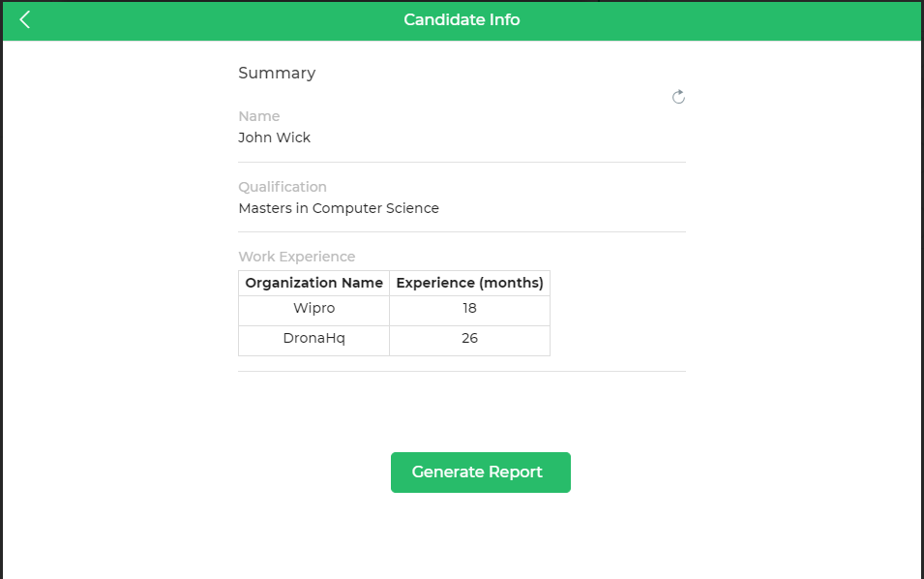Screen dimensions: 924x579
Task: Click the Organization Name column header
Action: tap(314, 283)
